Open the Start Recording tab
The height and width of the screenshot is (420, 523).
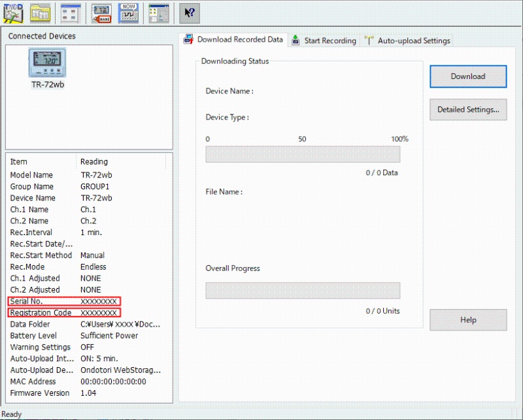[324, 40]
